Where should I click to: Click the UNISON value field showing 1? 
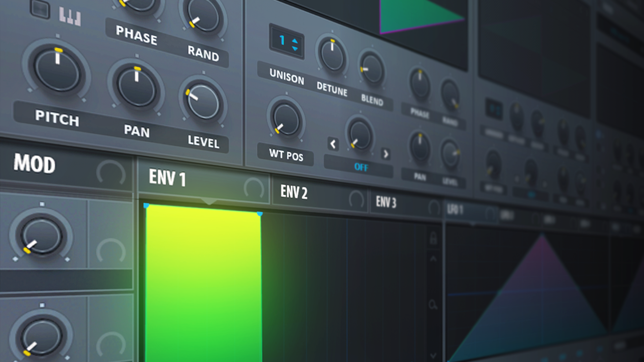286,42
